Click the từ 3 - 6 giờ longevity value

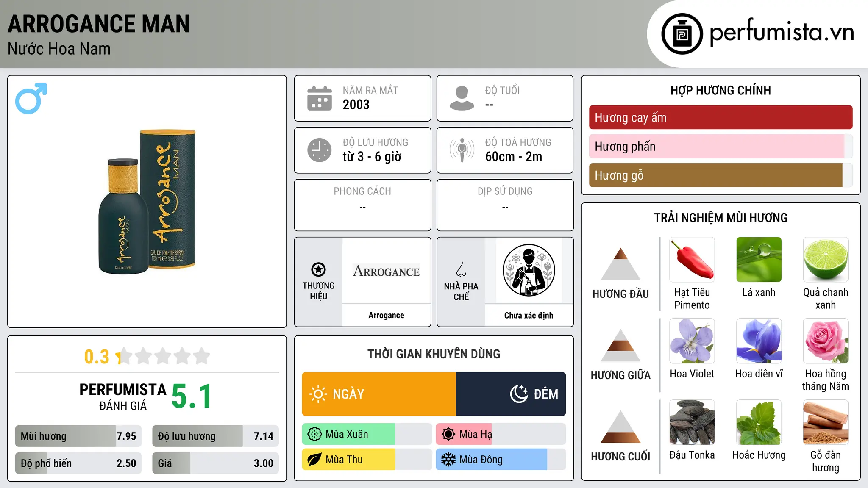(x=372, y=157)
